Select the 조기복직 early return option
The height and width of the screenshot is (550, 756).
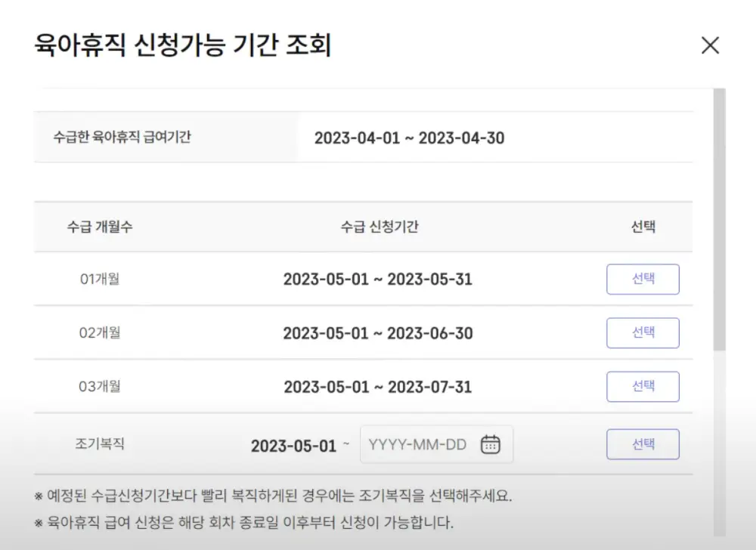[643, 444]
